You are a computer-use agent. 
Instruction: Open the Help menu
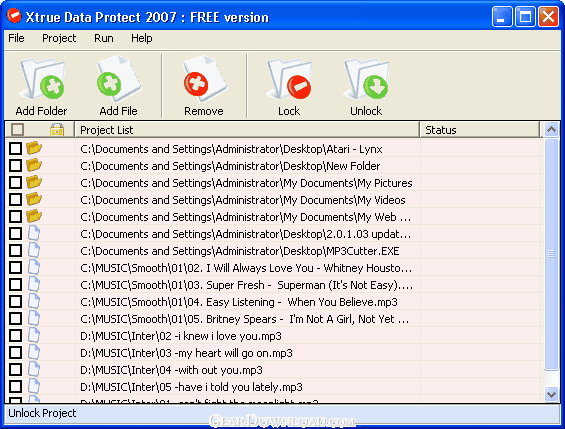(142, 38)
